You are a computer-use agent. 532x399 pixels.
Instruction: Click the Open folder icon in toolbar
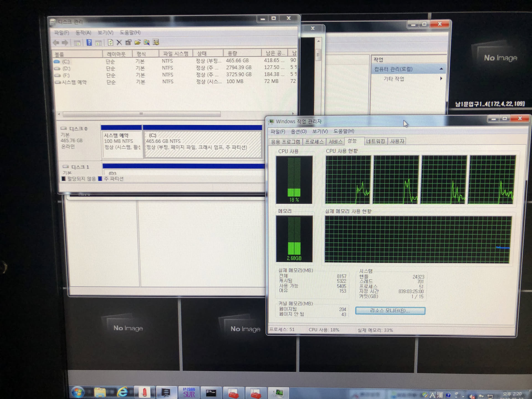click(137, 42)
